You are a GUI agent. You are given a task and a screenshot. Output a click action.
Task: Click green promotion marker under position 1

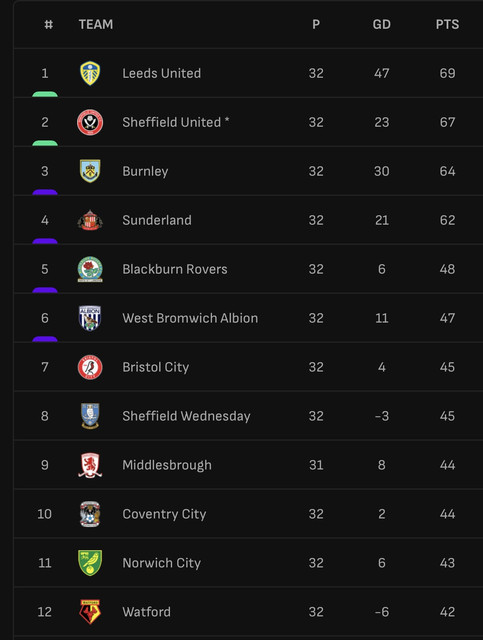click(x=45, y=94)
